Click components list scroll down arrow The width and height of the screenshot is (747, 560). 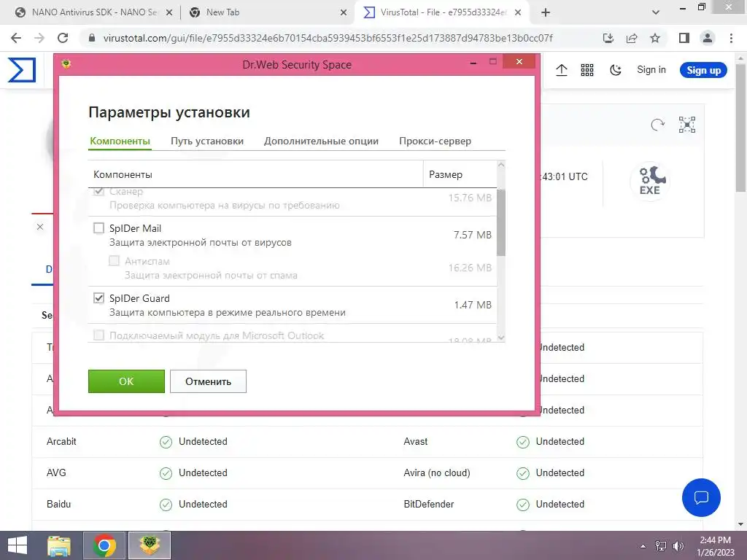coord(500,338)
